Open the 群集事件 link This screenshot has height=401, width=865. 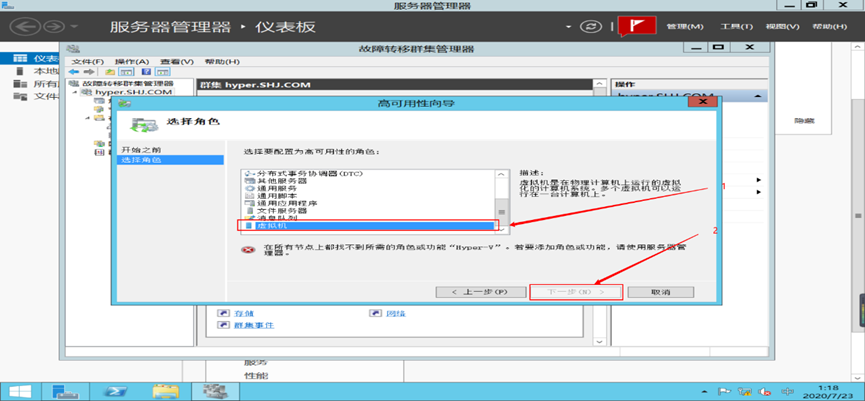(254, 325)
